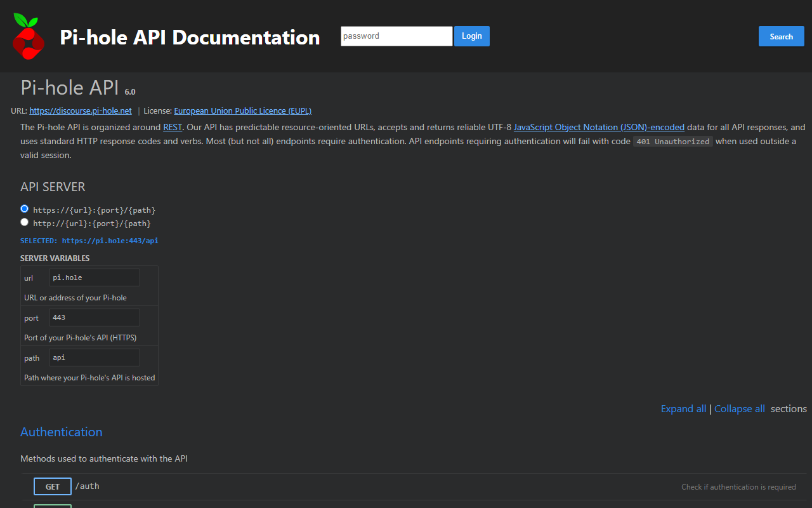
Task: Focus the password input field
Action: point(396,36)
